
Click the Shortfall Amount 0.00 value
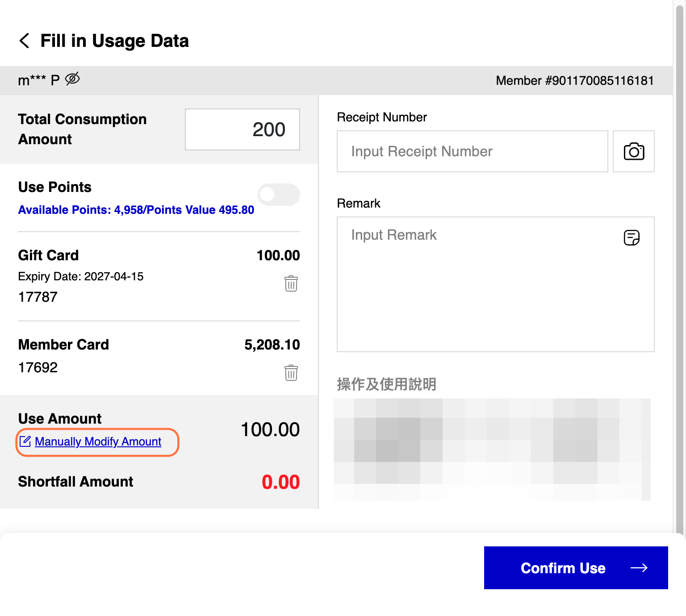[280, 482]
